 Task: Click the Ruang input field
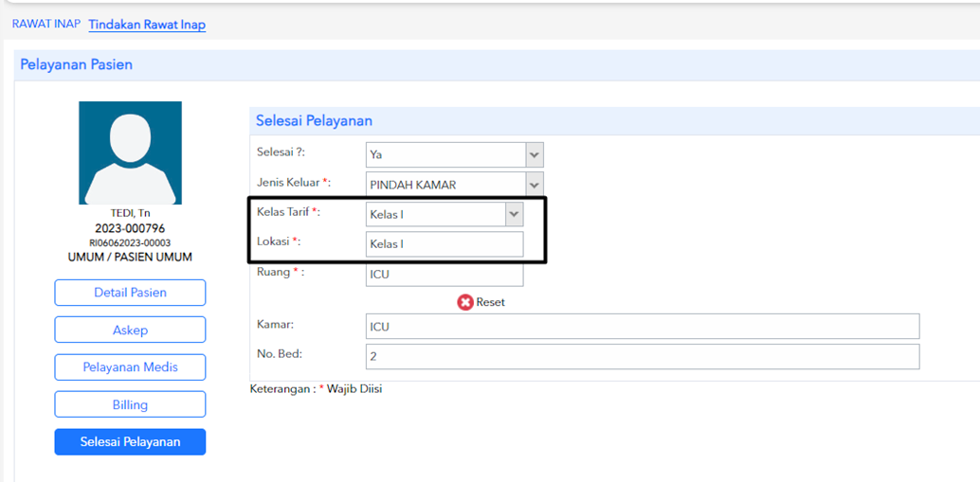pos(445,274)
